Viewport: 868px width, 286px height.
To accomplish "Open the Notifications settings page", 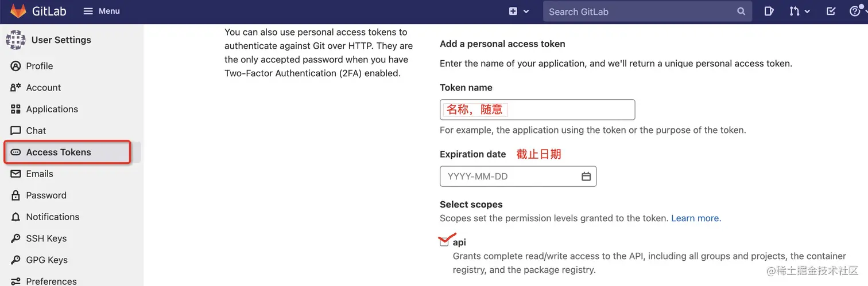I will 52,217.
